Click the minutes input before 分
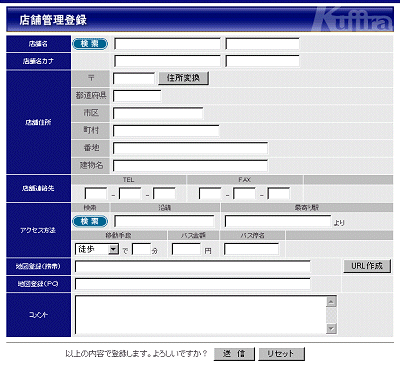Image resolution: width=400 pixels, height=368 pixels. pos(141,249)
